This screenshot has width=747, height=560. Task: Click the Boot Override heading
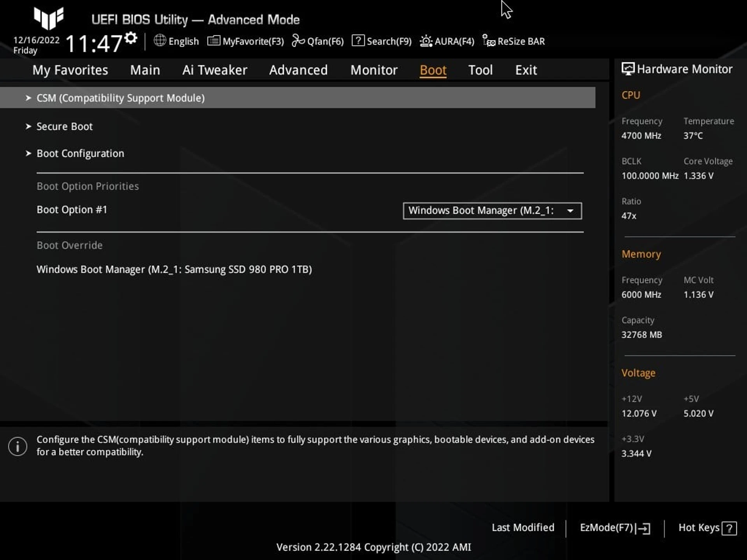click(70, 245)
